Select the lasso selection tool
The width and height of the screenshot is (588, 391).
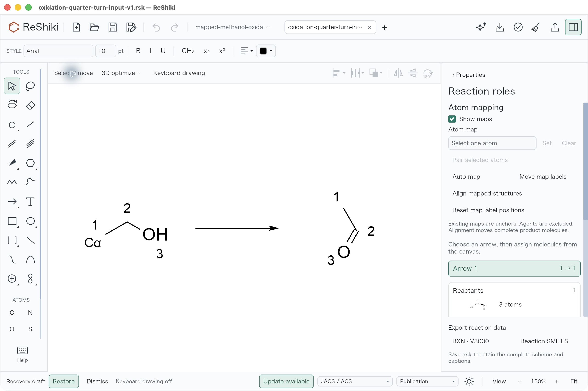point(30,86)
